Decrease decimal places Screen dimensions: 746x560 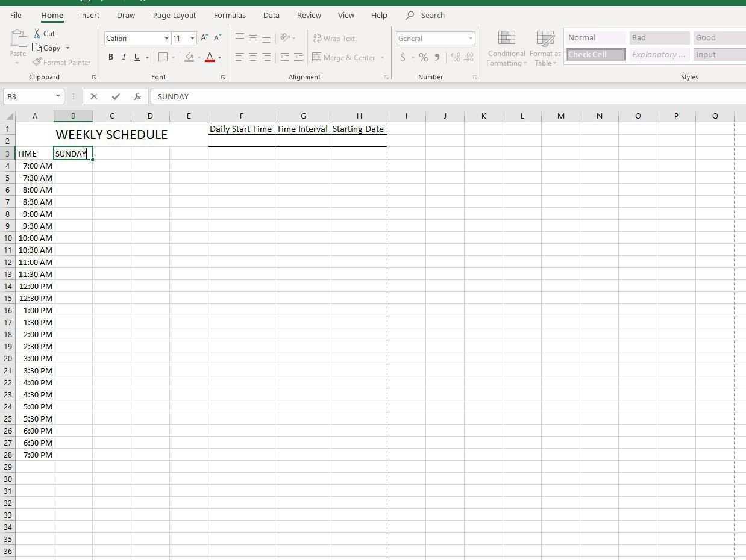pos(469,58)
